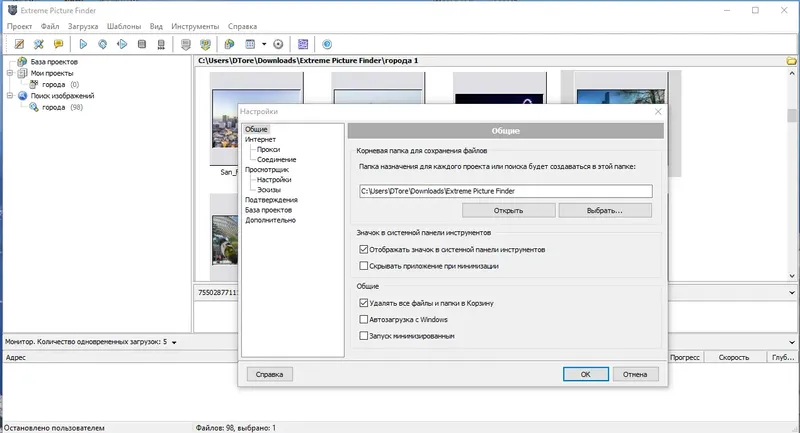Image resolution: width=800 pixels, height=433 pixels.
Task: Click the documents icon next to Мои проекты
Action: (x=22, y=73)
